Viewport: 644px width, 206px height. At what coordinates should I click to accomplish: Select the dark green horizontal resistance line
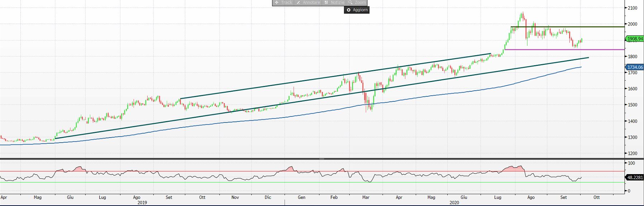point(568,27)
